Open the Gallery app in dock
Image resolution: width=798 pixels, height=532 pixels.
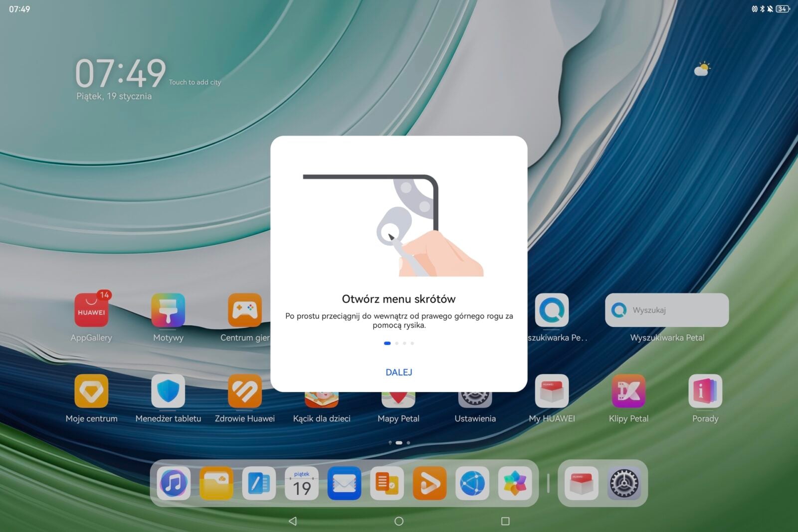click(x=515, y=483)
